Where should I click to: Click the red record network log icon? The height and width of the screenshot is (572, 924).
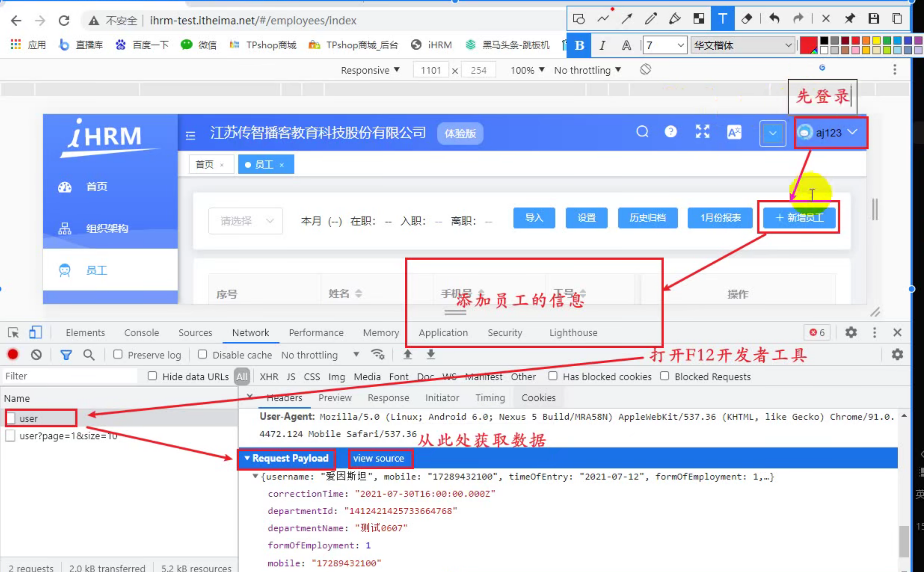pos(13,355)
